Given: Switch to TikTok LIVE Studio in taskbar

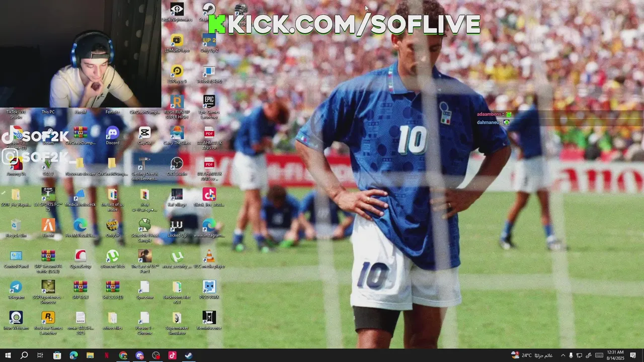Looking at the screenshot, I should 172,355.
